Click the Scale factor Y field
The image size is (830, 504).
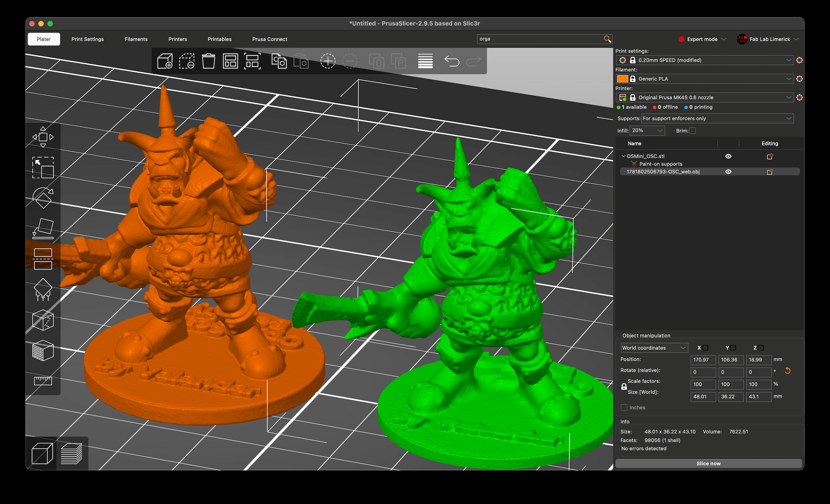pyautogui.click(x=731, y=384)
